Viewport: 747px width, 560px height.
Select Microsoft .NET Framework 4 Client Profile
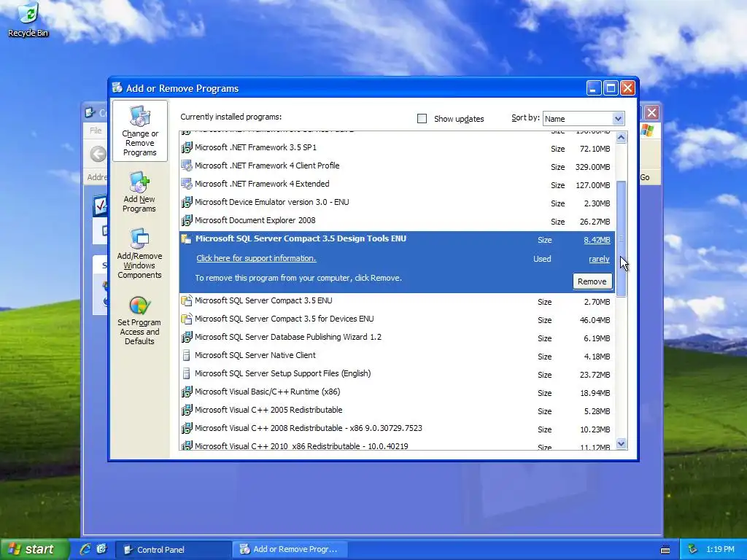(396, 166)
